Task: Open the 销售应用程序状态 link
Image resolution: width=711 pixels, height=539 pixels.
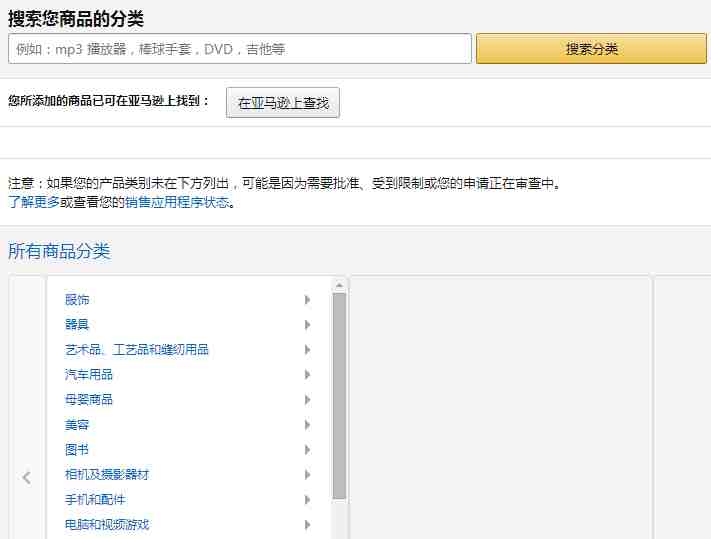Action: [177, 202]
